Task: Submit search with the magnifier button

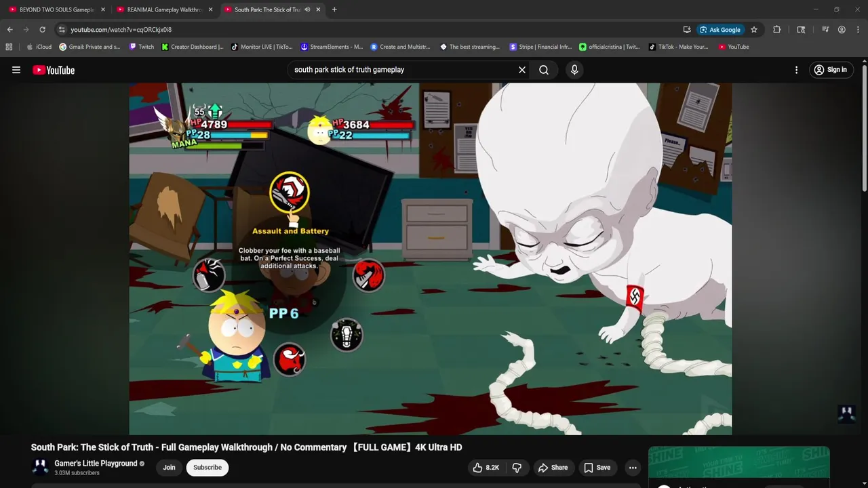Action: pyautogui.click(x=544, y=70)
